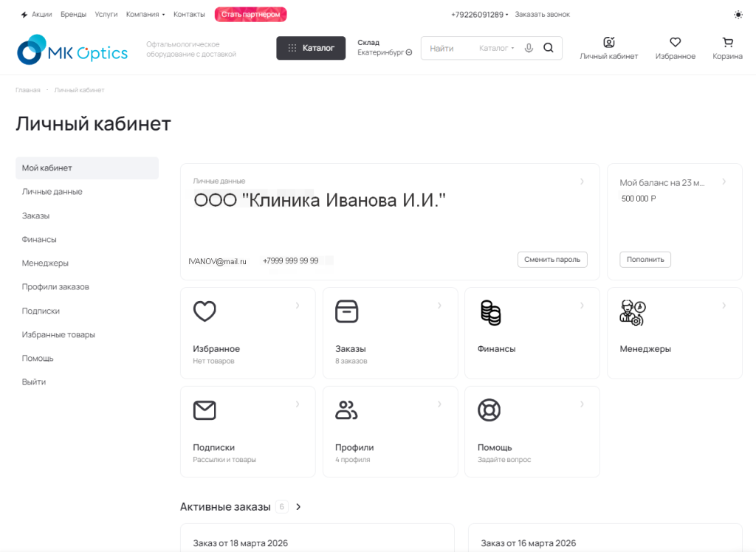This screenshot has width=756, height=552.
Task: Open Личный кабинет icon in header
Action: 608,42
